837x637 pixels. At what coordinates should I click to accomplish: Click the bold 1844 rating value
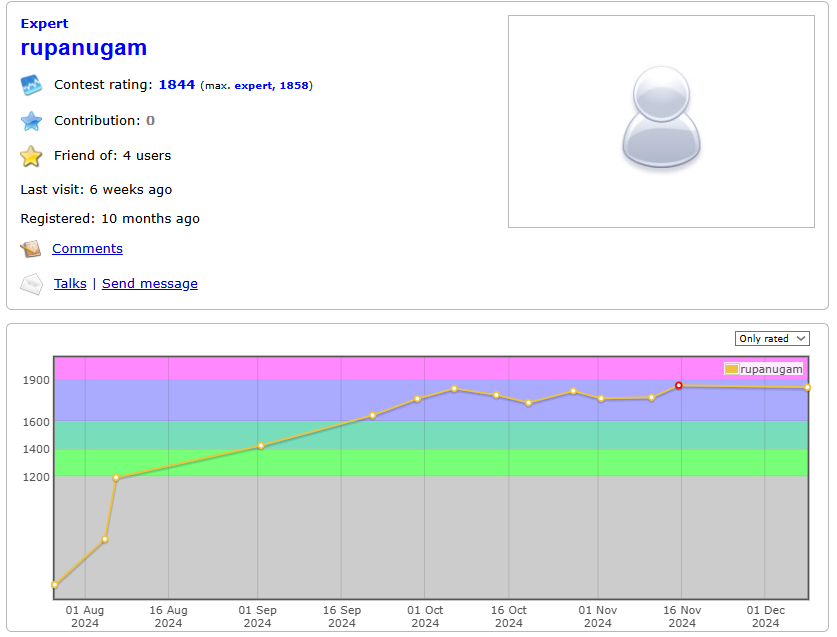tap(176, 84)
